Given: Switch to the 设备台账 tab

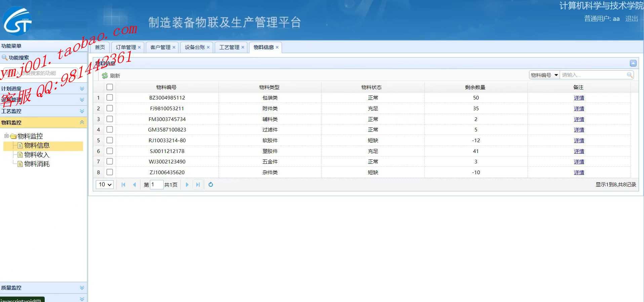Looking at the screenshot, I should [x=195, y=47].
